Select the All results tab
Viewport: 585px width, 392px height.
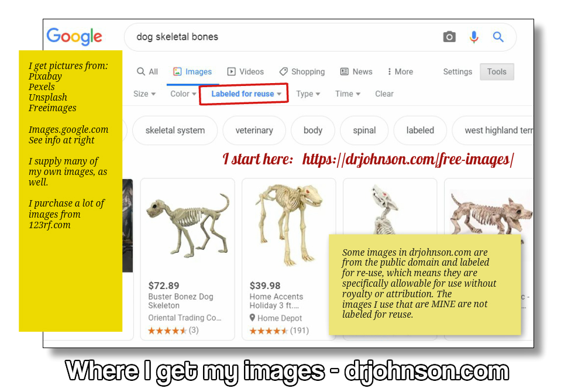(147, 71)
